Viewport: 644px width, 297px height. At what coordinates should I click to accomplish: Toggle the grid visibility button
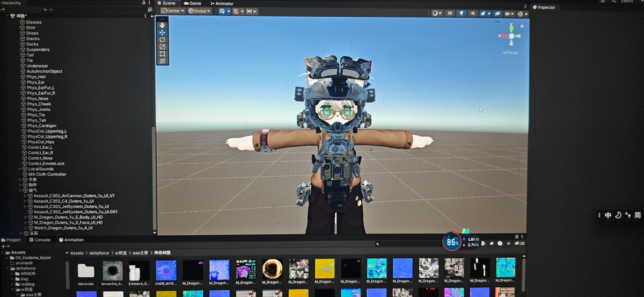click(222, 11)
